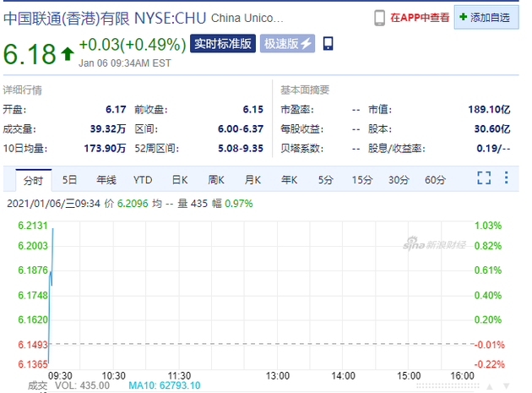Switch to the 月K chart tab
532x393 pixels.
click(x=252, y=180)
